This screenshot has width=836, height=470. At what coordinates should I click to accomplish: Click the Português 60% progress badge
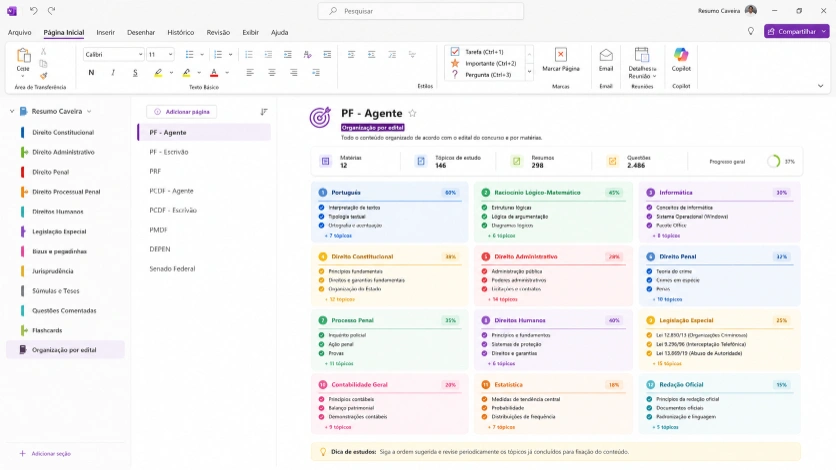pos(451,192)
